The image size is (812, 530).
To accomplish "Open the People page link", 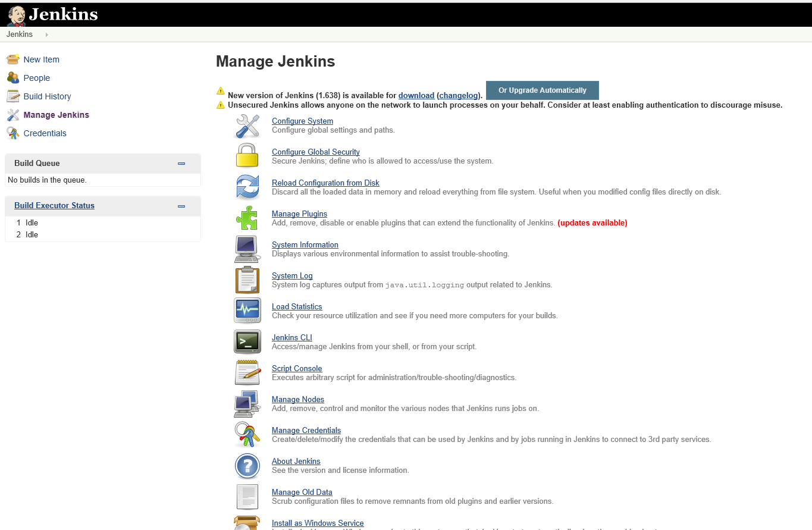I will click(37, 78).
